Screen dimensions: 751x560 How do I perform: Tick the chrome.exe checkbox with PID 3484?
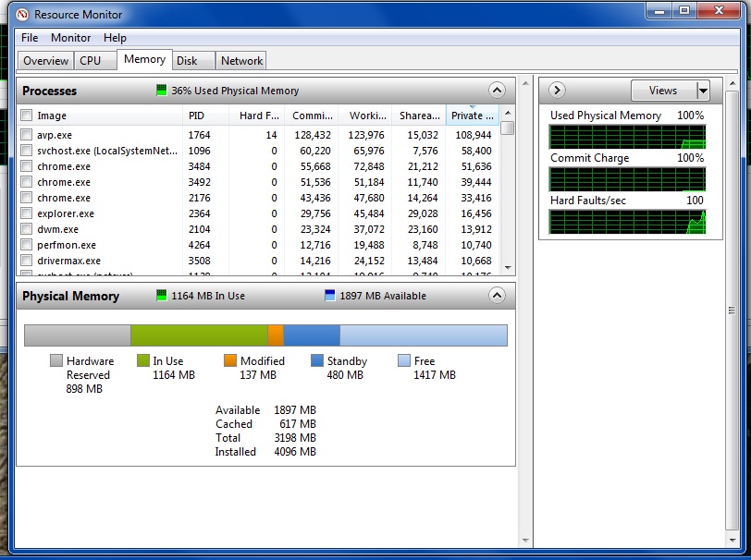click(27, 166)
